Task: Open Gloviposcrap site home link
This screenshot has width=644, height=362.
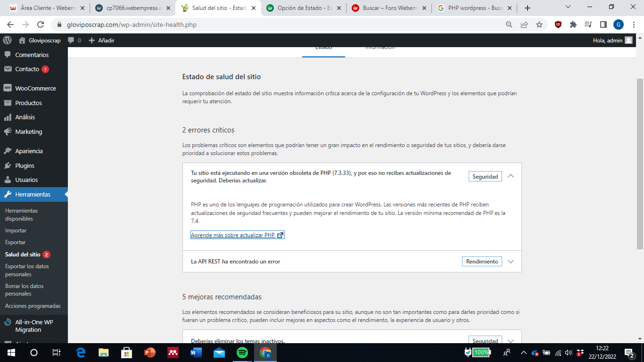Action: click(x=40, y=40)
